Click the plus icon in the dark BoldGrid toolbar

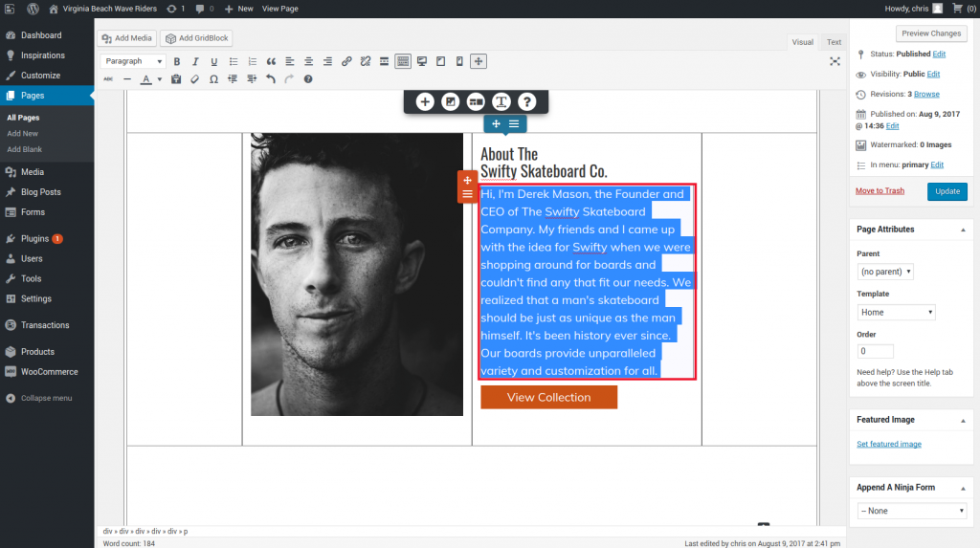pyautogui.click(x=425, y=101)
